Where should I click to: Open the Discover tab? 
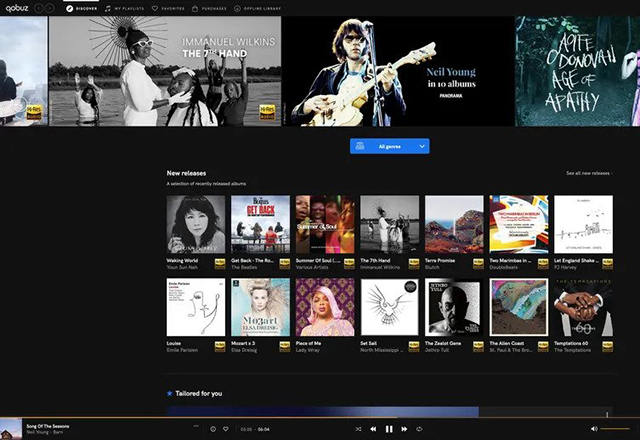click(x=82, y=9)
